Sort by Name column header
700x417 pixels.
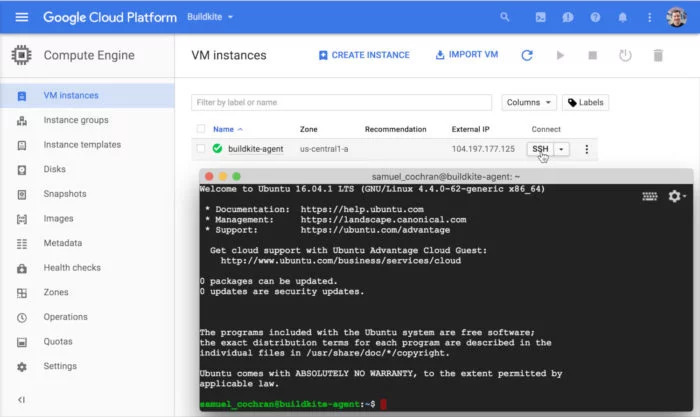227,129
